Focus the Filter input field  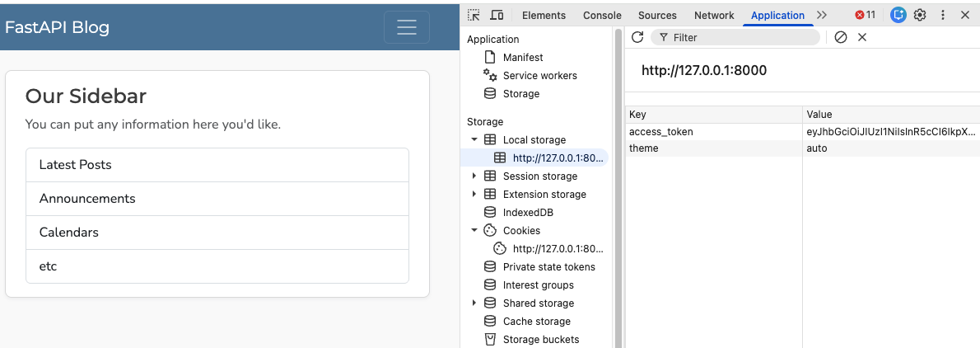(x=735, y=38)
